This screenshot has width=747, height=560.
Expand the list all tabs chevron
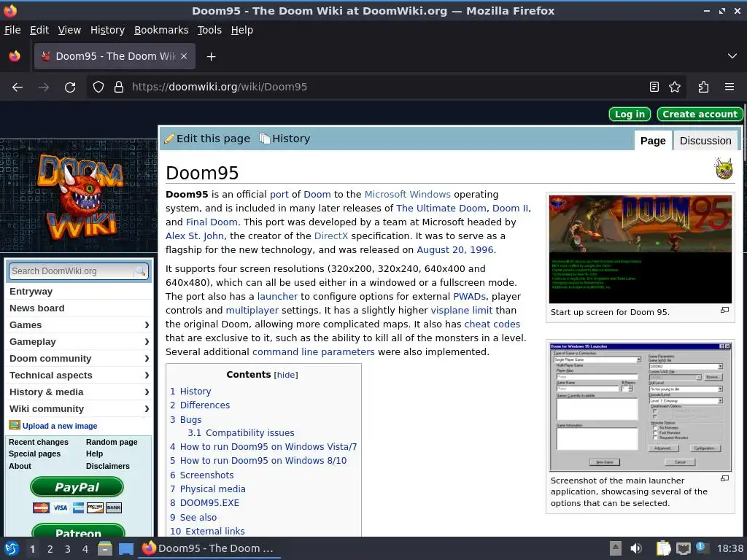732,56
